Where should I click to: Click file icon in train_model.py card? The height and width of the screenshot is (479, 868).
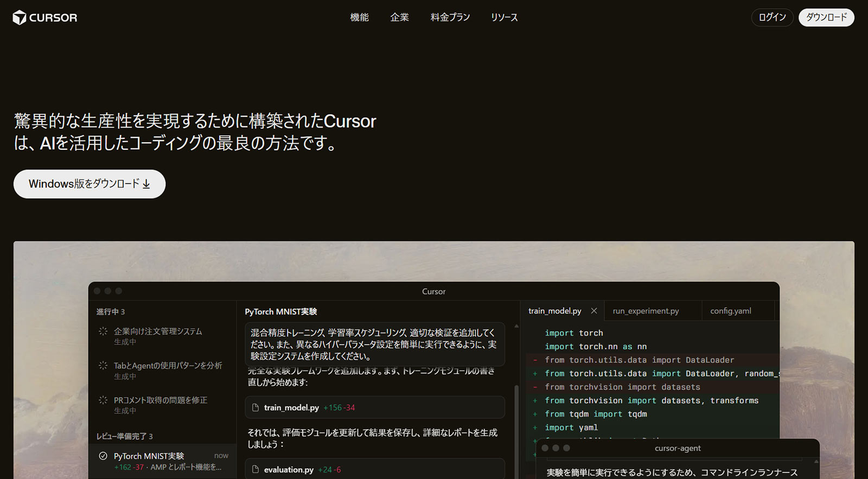click(256, 407)
